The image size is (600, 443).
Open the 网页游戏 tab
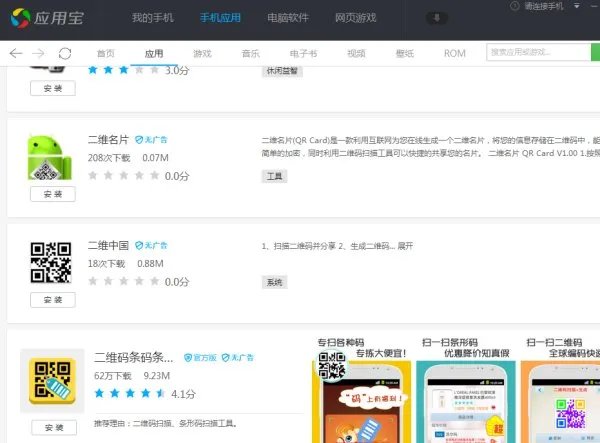[355, 18]
